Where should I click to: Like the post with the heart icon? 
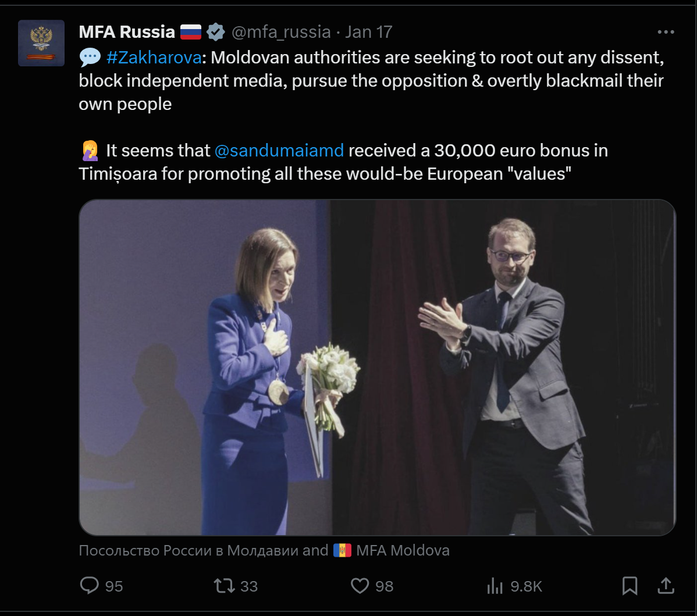pyautogui.click(x=360, y=585)
